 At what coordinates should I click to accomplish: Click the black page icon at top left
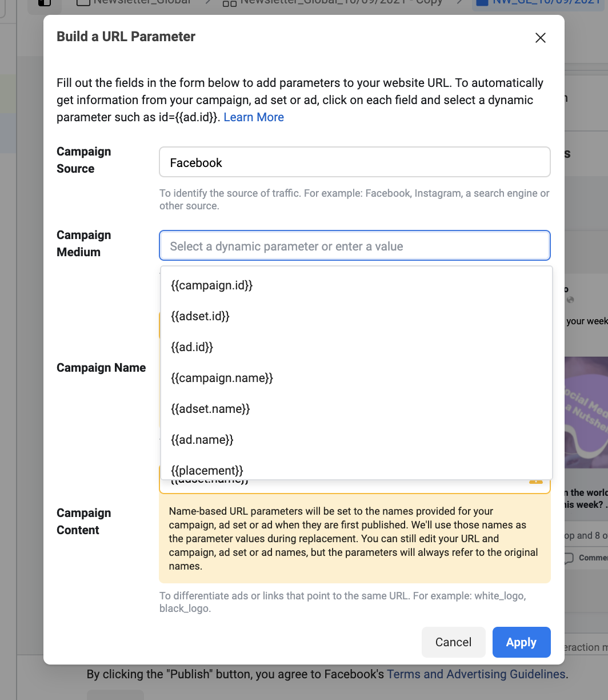[x=43, y=3]
